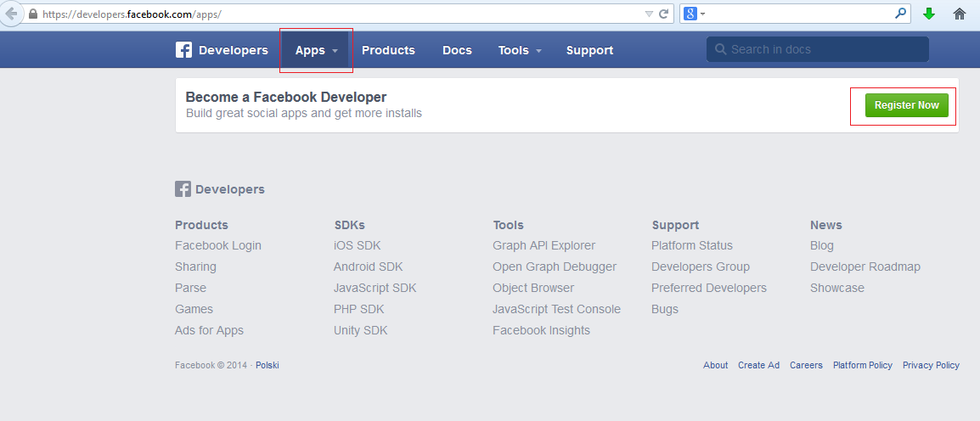The width and height of the screenshot is (980, 421).
Task: Click the padlock icon in address bar
Action: [33, 13]
